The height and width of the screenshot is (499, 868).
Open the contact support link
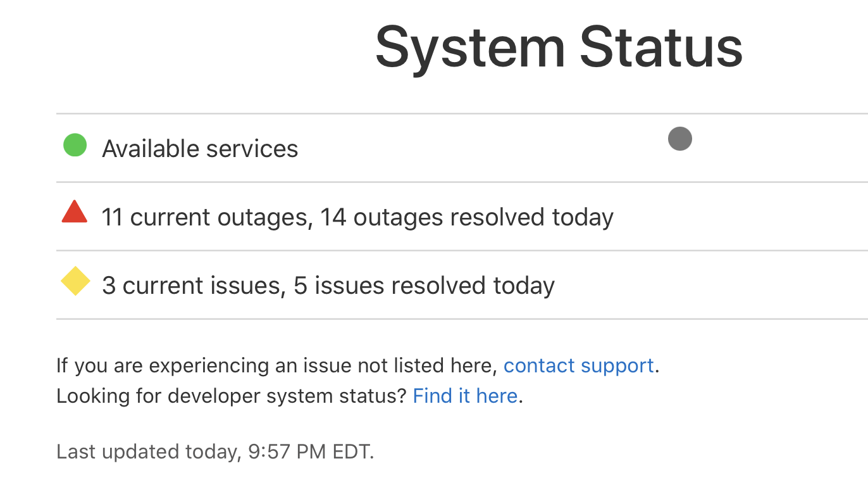tap(578, 365)
